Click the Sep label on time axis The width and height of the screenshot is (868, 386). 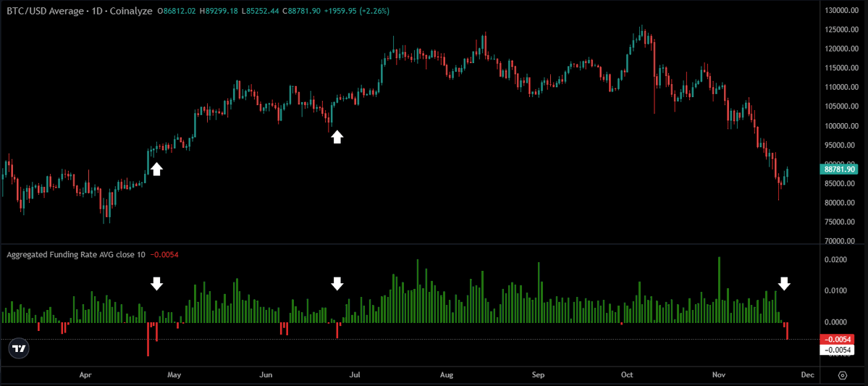point(539,375)
